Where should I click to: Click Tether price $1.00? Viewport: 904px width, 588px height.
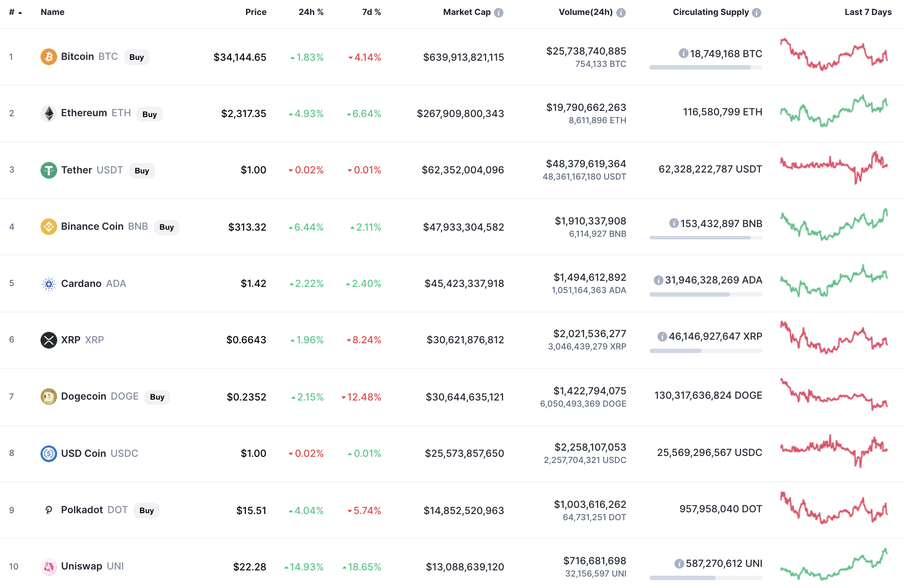(254, 170)
